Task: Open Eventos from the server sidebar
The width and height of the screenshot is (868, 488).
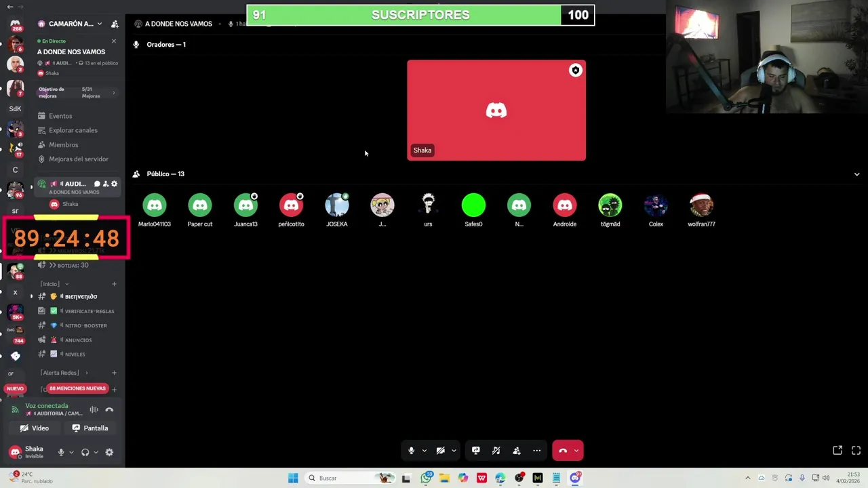Action: click(x=60, y=116)
